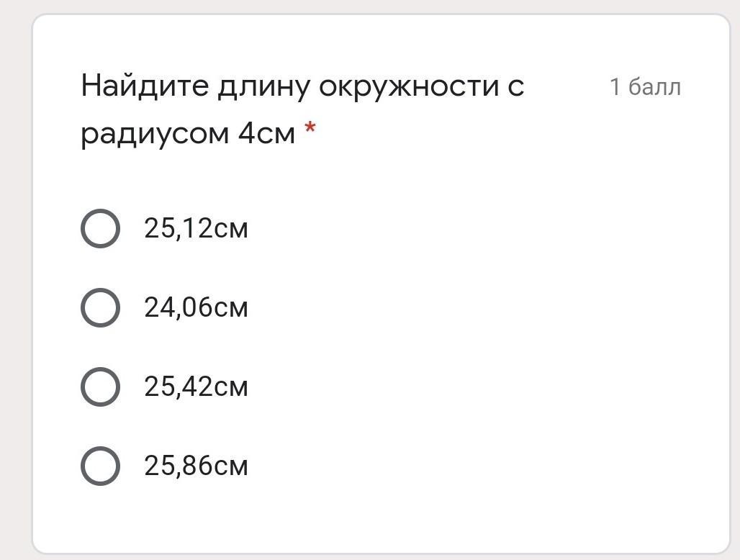Click gray page background left of the card
The width and height of the screenshot is (740, 560).
coord(15,283)
